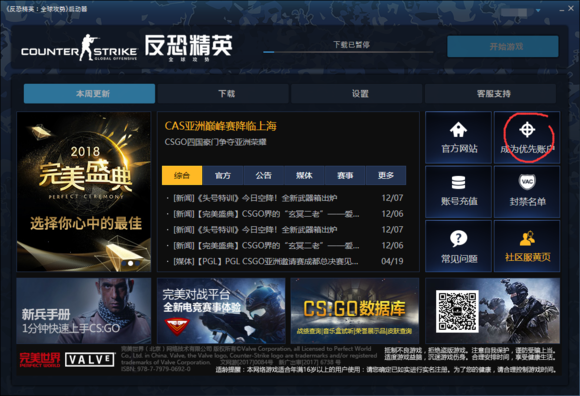Viewport: 580px width, 396px height.
Task: Click the VALVE logo in the footer
Action: (x=90, y=359)
